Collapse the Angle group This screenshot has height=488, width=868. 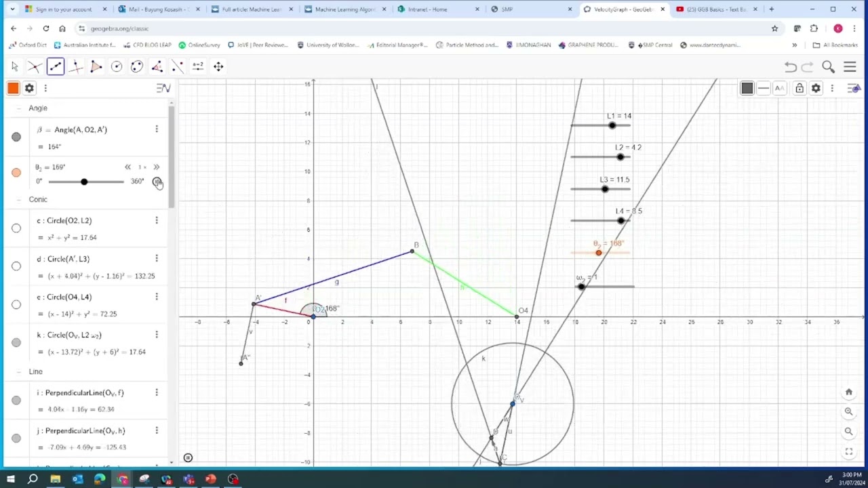(x=18, y=108)
